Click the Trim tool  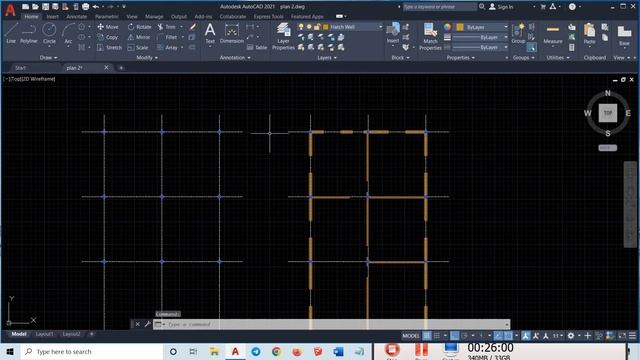tap(167, 27)
